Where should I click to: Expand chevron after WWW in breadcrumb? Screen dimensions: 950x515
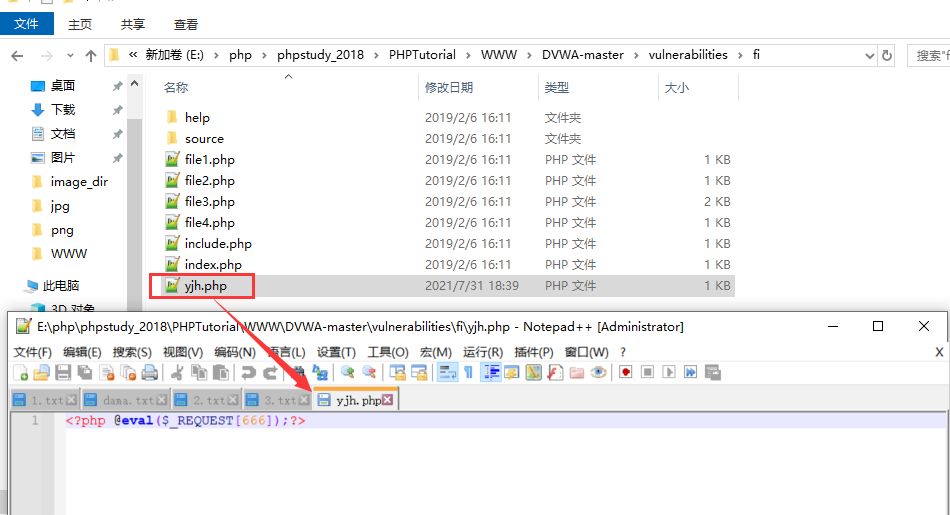[x=529, y=55]
